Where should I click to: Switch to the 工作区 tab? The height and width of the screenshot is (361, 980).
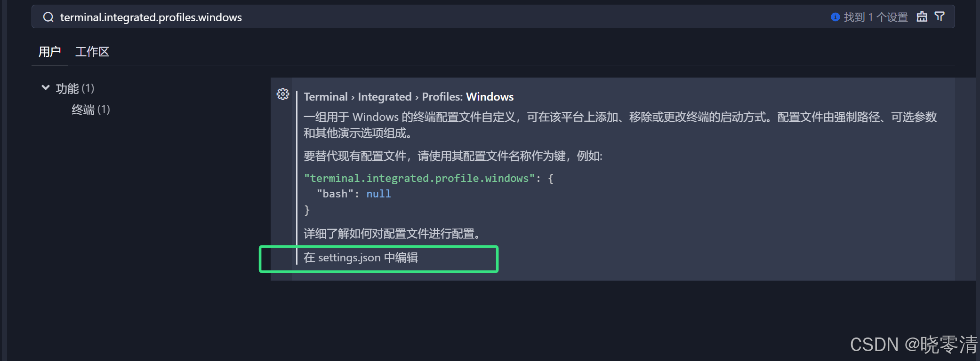(x=92, y=52)
